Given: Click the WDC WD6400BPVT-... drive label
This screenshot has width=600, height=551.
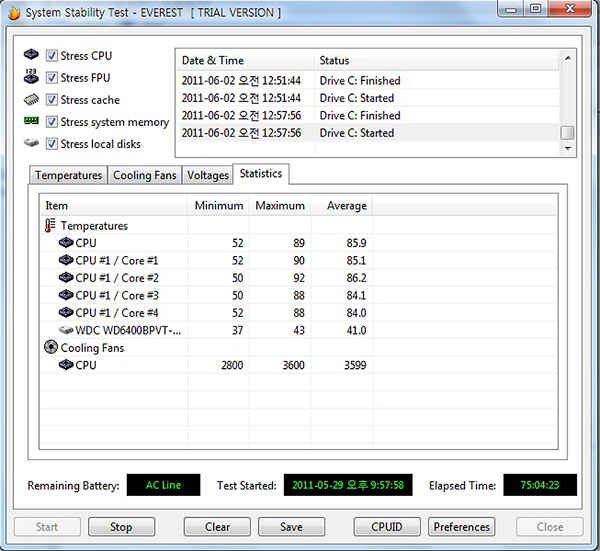Looking at the screenshot, I should pyautogui.click(x=128, y=330).
